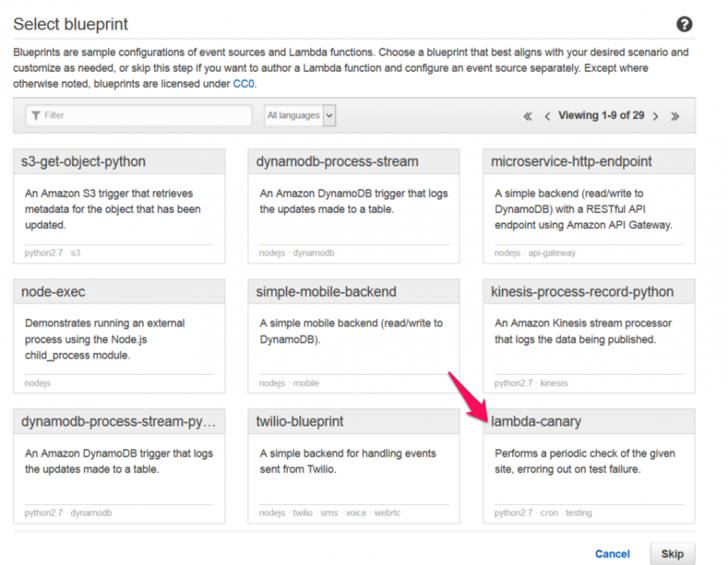Click the Skip button

coord(672,554)
